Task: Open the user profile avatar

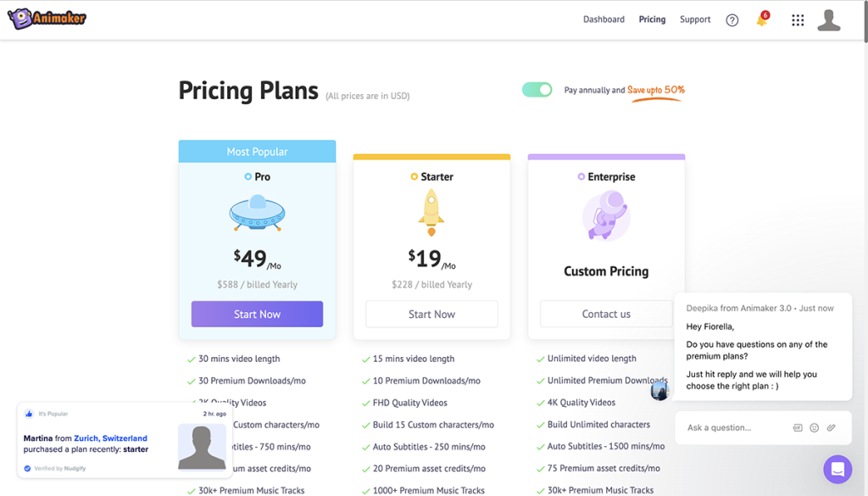Action: point(829,20)
